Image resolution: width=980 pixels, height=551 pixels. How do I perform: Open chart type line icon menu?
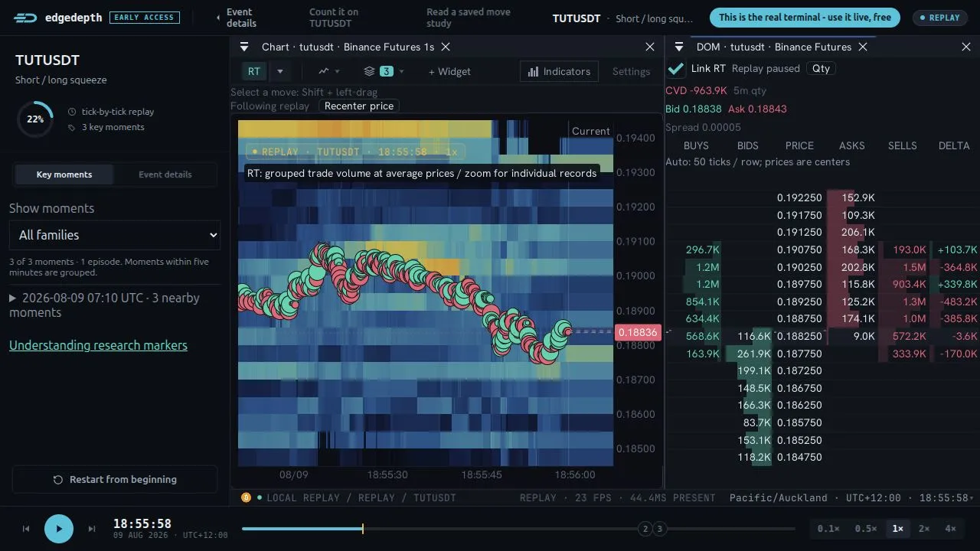coord(329,71)
